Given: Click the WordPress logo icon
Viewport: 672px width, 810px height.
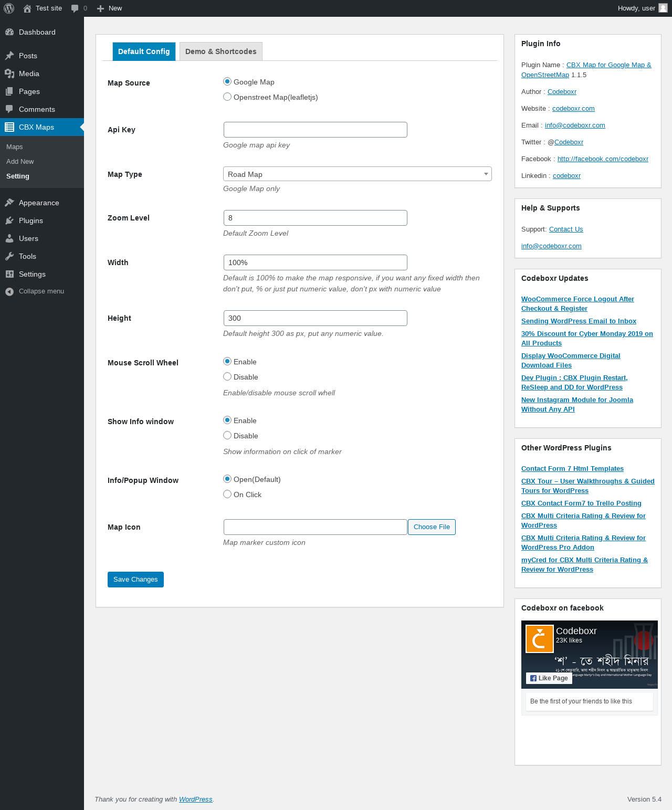Looking at the screenshot, I should [x=9, y=8].
